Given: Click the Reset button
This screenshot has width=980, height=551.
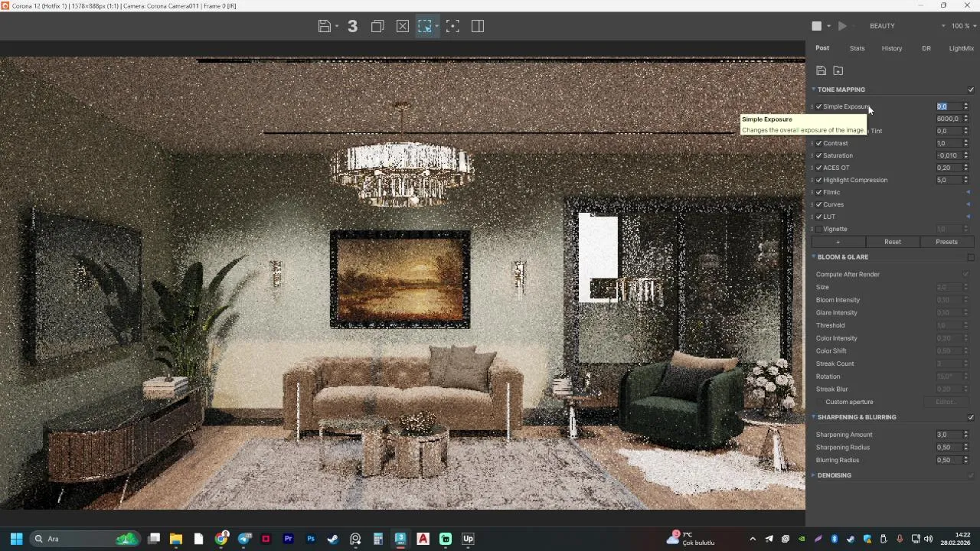Looking at the screenshot, I should tap(892, 242).
